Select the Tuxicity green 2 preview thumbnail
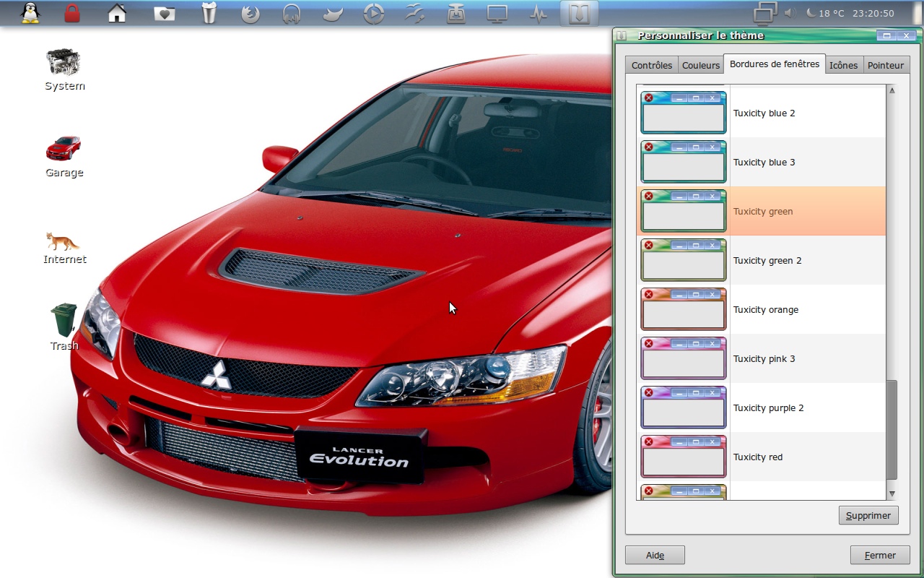This screenshot has height=578, width=924. tap(684, 260)
